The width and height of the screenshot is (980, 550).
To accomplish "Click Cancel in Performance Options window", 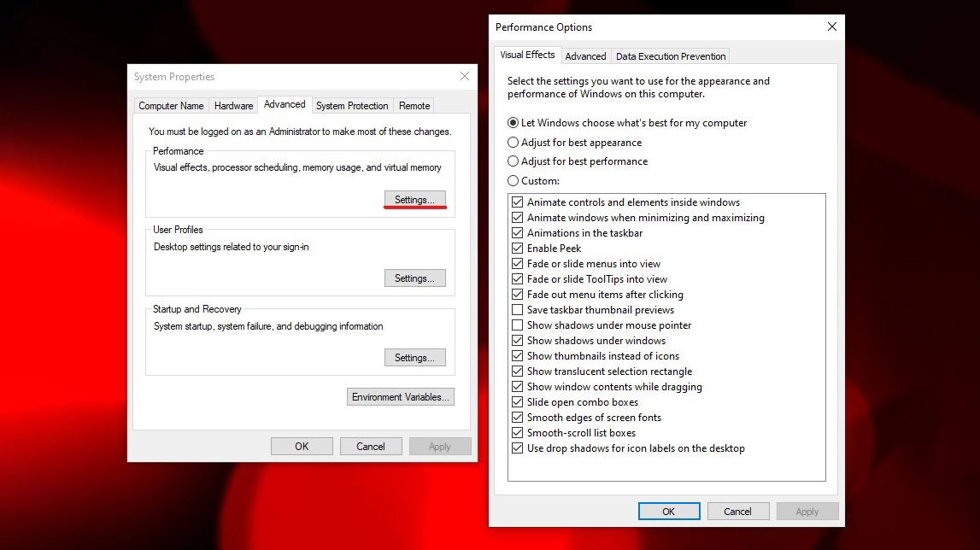I will pos(737,512).
